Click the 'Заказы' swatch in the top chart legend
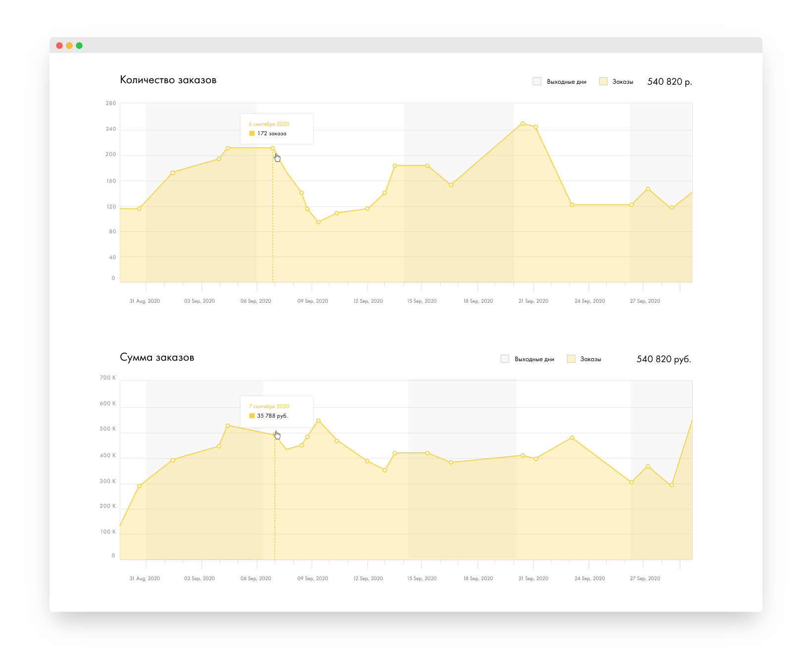The height and width of the screenshot is (649, 812). pyautogui.click(x=603, y=81)
